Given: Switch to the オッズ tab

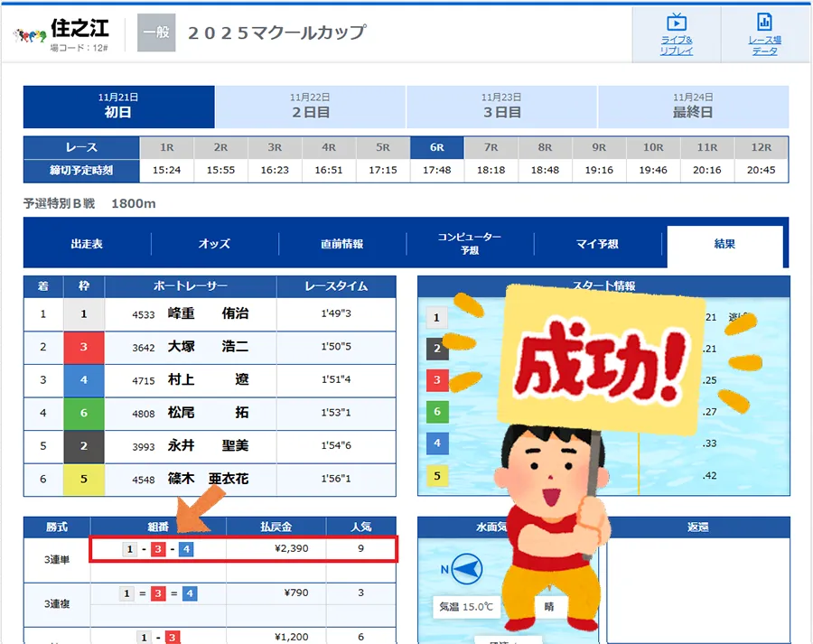Looking at the screenshot, I should coord(214,244).
